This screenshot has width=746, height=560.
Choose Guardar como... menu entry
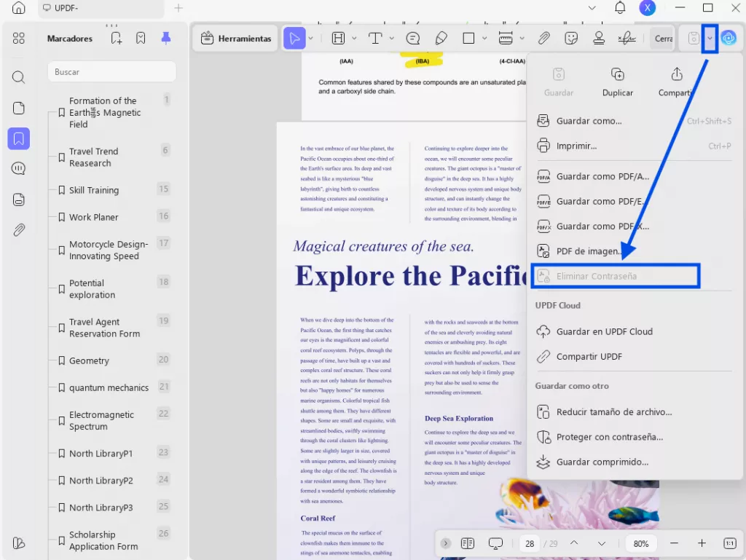635,121
